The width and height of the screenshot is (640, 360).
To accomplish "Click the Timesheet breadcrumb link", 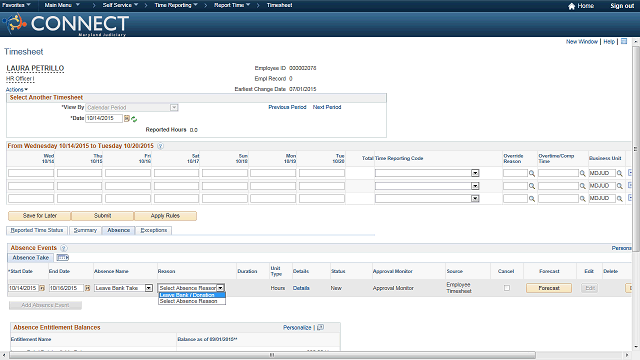I will pyautogui.click(x=280, y=5).
